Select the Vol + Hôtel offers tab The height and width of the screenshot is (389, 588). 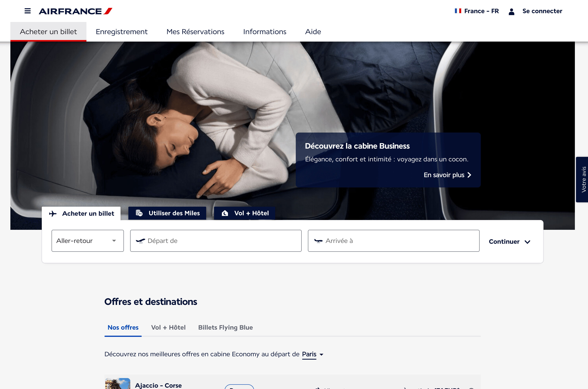168,327
